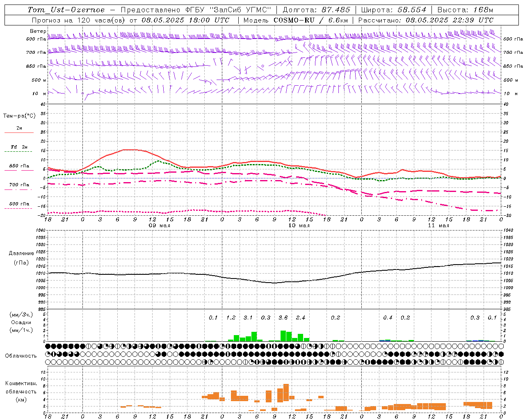Click the Ветер wind panel label
The height and width of the screenshot is (420, 525).
(x=38, y=31)
